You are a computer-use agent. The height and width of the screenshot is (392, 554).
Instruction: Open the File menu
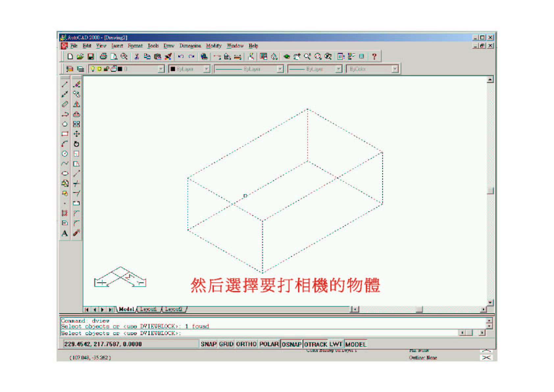74,46
